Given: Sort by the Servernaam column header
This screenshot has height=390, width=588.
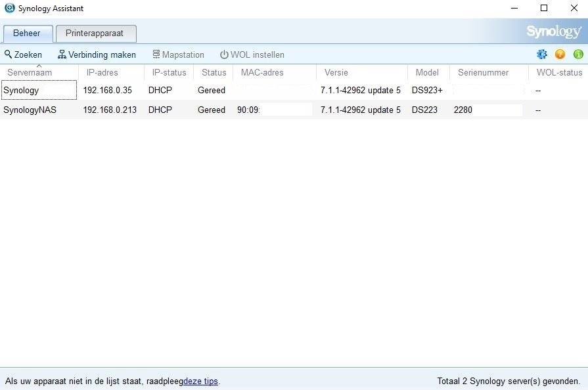Looking at the screenshot, I should point(39,72).
